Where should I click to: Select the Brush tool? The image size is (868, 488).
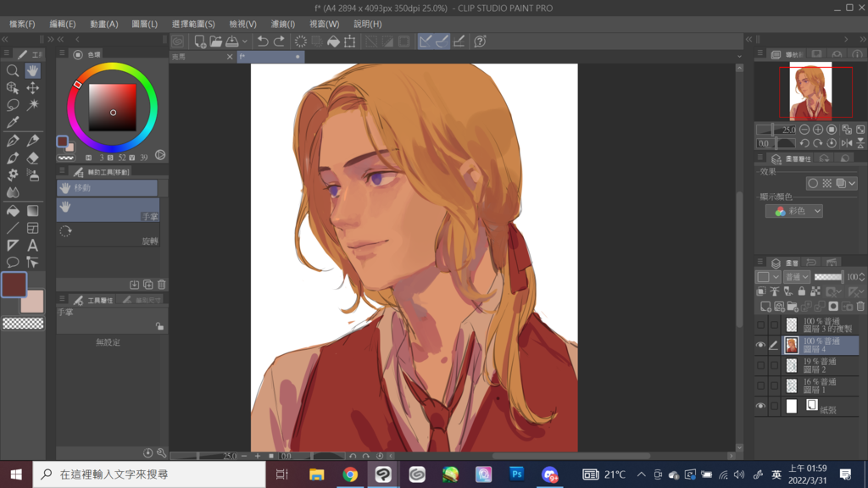tap(12, 158)
